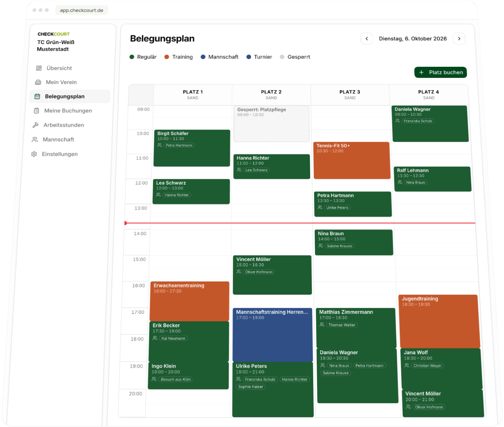Click the plus icon in Platz buchen
The height and width of the screenshot is (427, 504).
421,72
